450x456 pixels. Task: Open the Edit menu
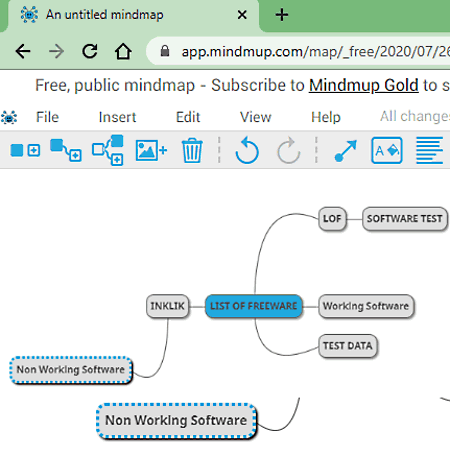pyautogui.click(x=188, y=117)
